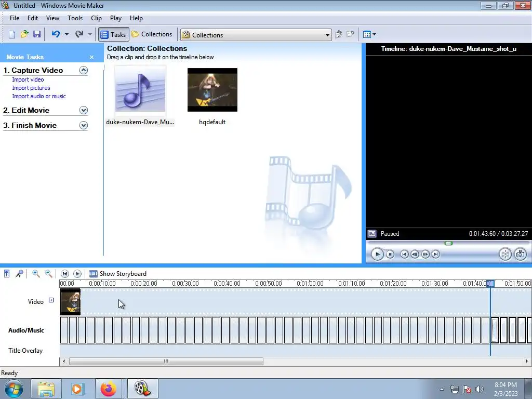Click the Import pictures link

31,88
